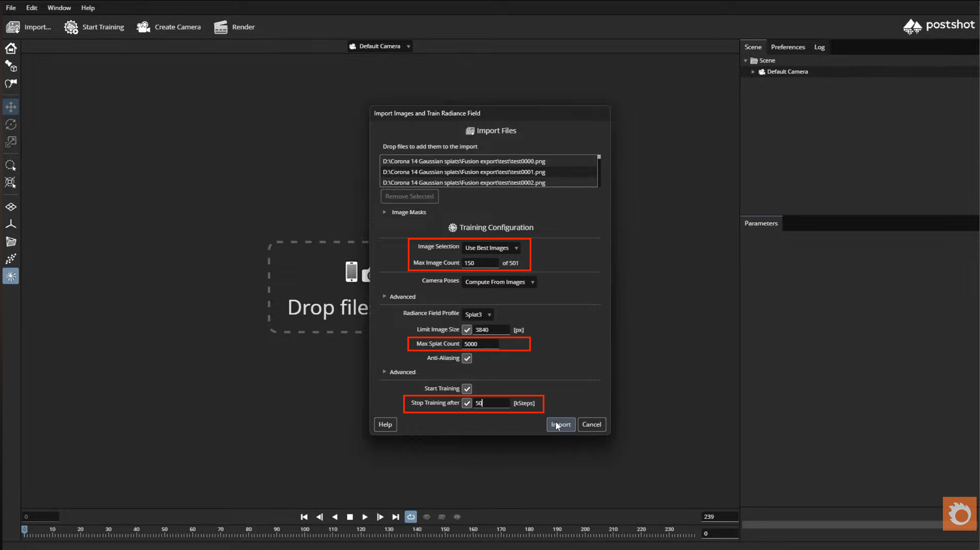The width and height of the screenshot is (980, 550).
Task: Click the Help button in dialog
Action: point(385,424)
